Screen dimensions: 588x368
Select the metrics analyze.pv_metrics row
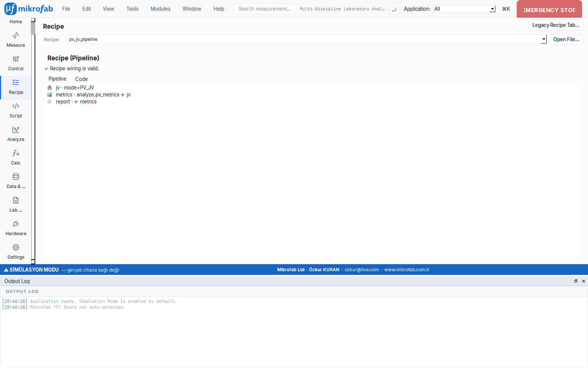click(311, 95)
